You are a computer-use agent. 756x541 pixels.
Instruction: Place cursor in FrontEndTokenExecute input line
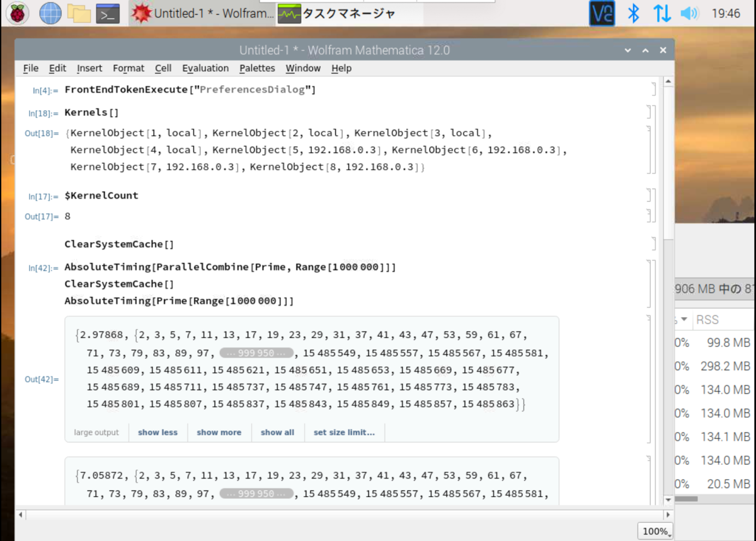pos(190,90)
